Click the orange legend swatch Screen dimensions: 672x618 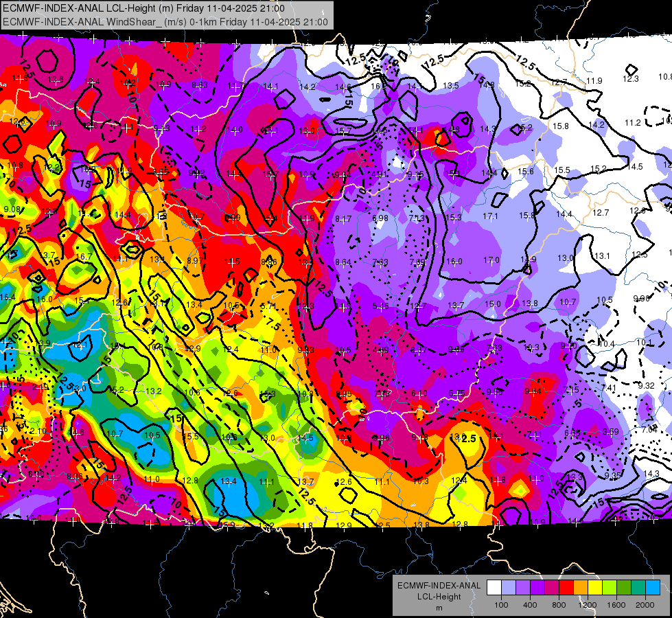581,588
